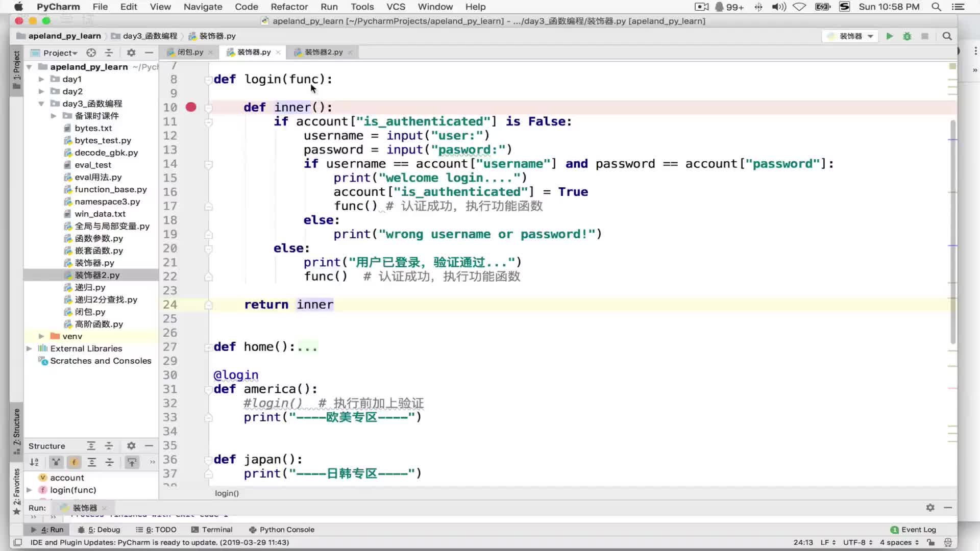Open Event Log from status bar
This screenshot has height=551, width=980.
(913, 530)
